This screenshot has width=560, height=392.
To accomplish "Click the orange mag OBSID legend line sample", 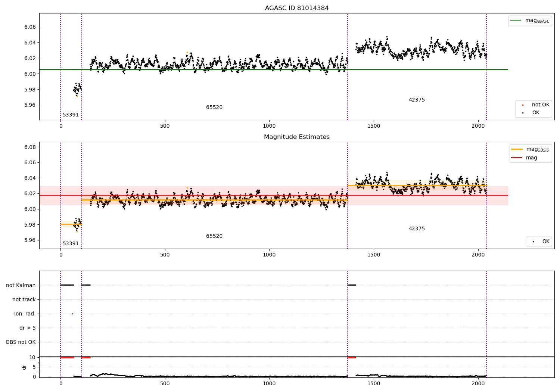I will click(517, 149).
